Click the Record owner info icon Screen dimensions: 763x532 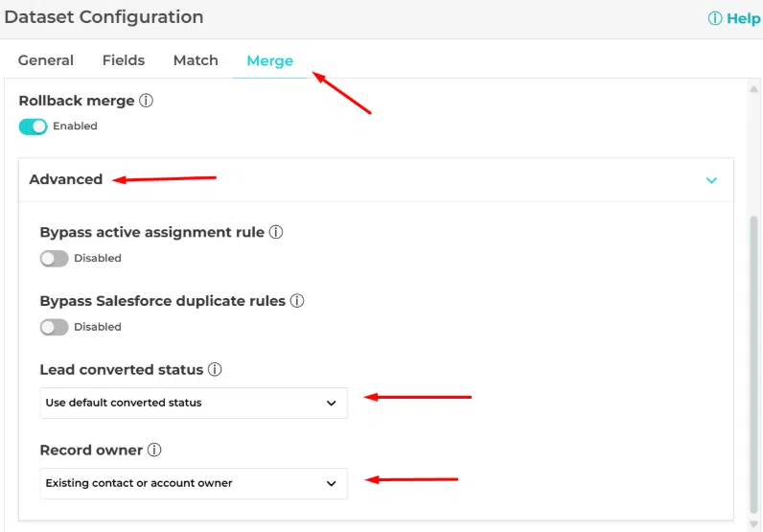tap(154, 451)
